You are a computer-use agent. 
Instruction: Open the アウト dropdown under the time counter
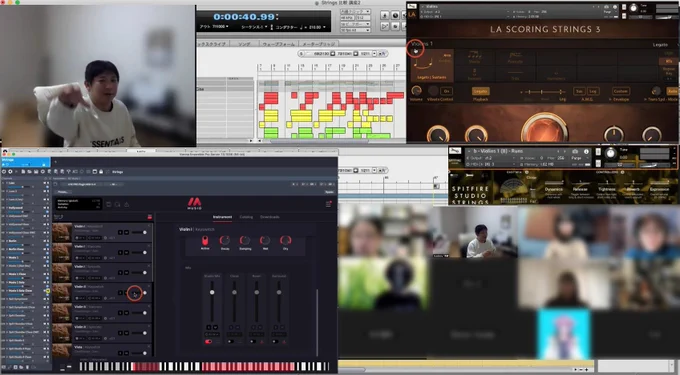(x=215, y=27)
